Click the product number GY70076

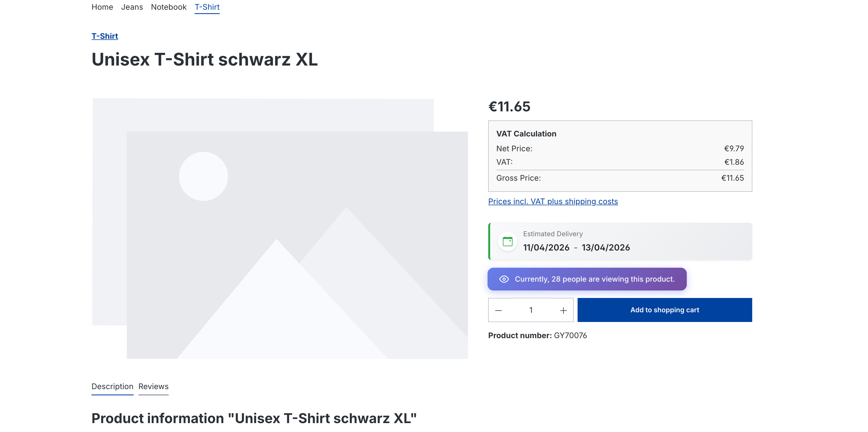(x=570, y=335)
